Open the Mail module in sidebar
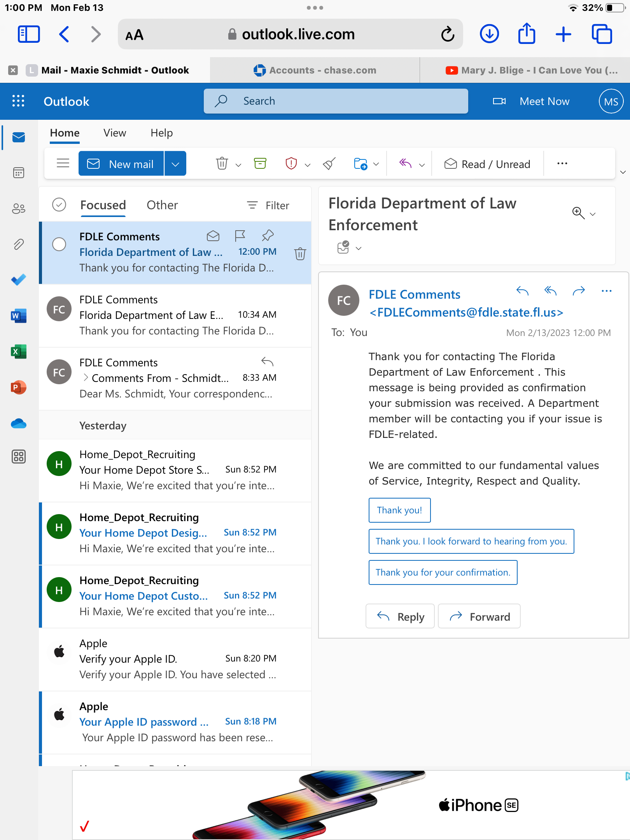This screenshot has height=840, width=630. pos(19,137)
